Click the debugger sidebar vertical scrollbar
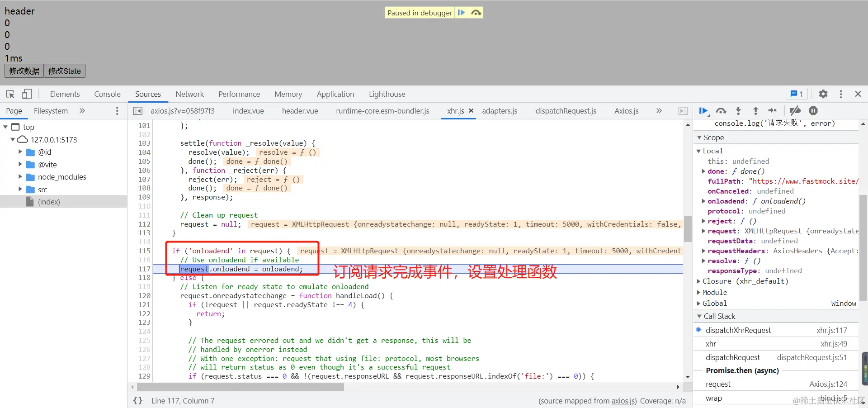The height and width of the screenshot is (408, 868). (863, 248)
